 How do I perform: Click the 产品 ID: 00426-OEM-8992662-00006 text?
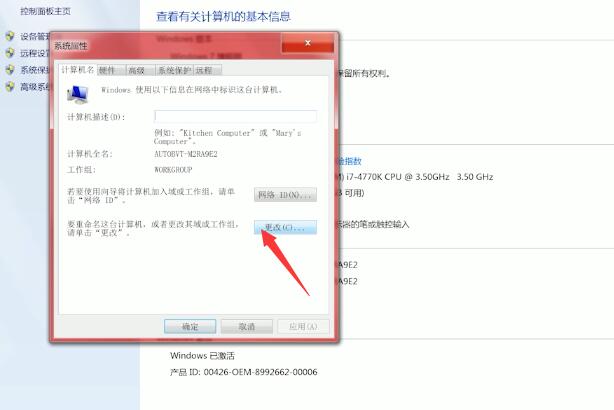[244, 372]
